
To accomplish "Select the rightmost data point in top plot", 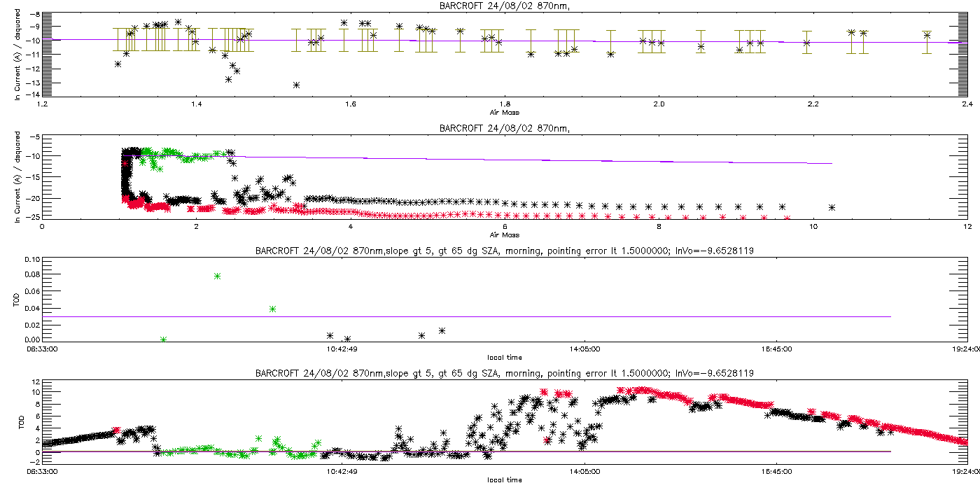I will point(927,35).
